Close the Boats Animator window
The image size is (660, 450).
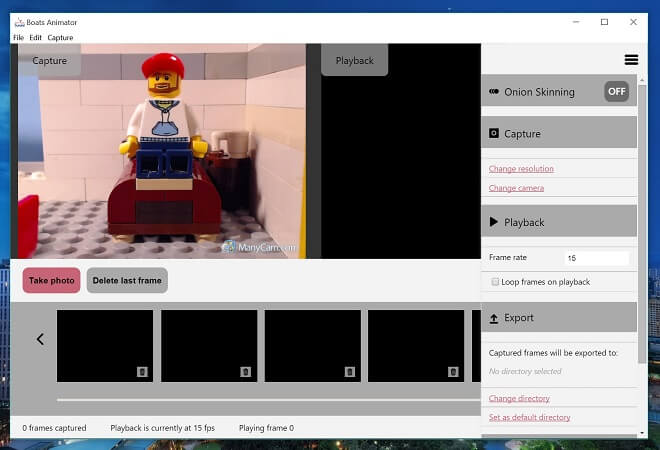click(633, 22)
